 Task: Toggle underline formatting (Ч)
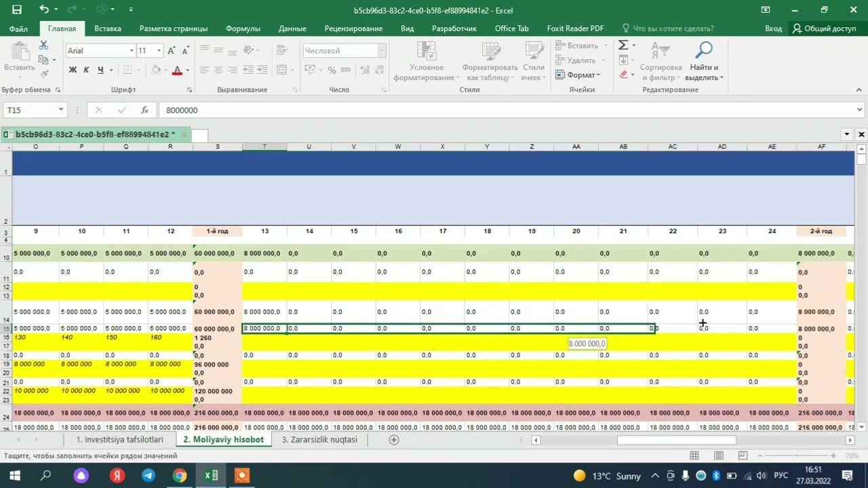coord(100,70)
